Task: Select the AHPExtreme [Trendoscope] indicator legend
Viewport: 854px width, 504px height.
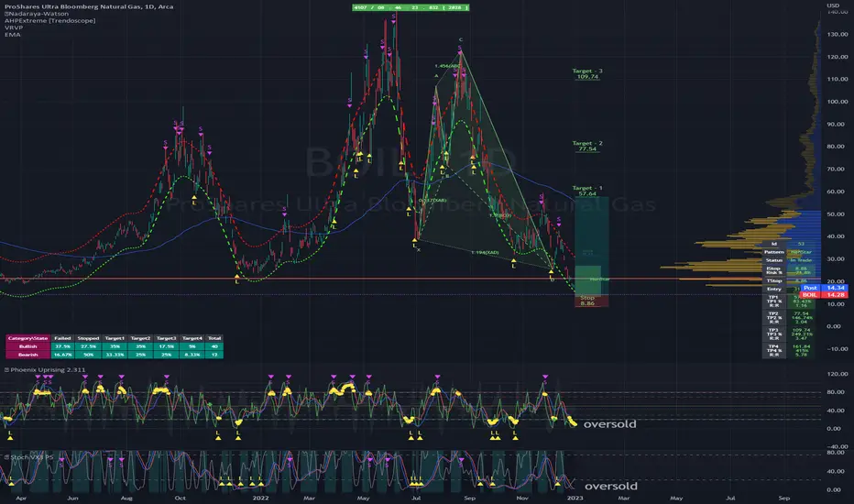Action: pos(50,21)
